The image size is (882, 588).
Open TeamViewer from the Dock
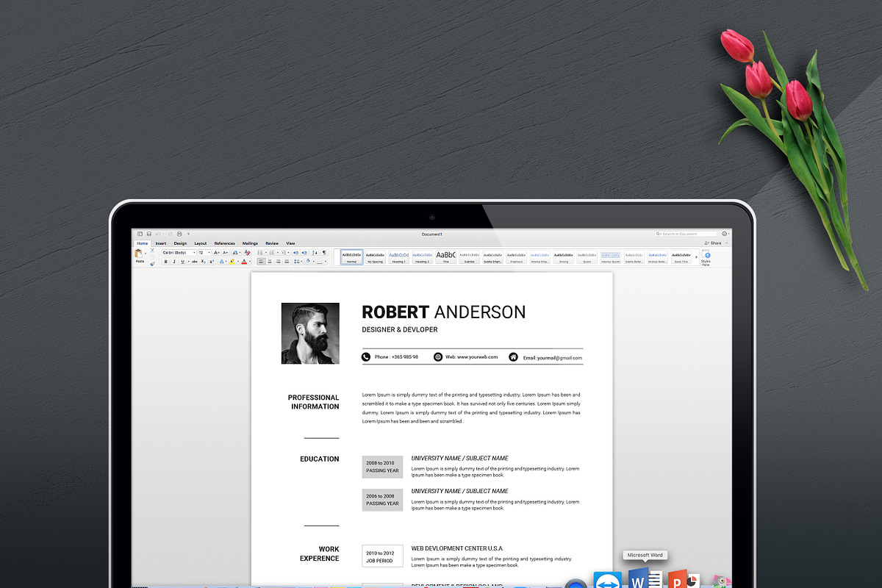point(607,580)
